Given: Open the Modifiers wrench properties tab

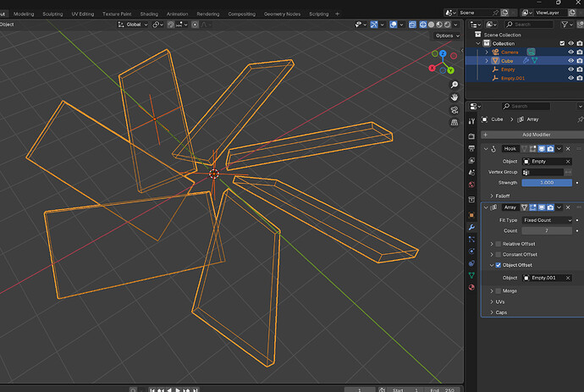Looking at the screenshot, I should (471, 227).
